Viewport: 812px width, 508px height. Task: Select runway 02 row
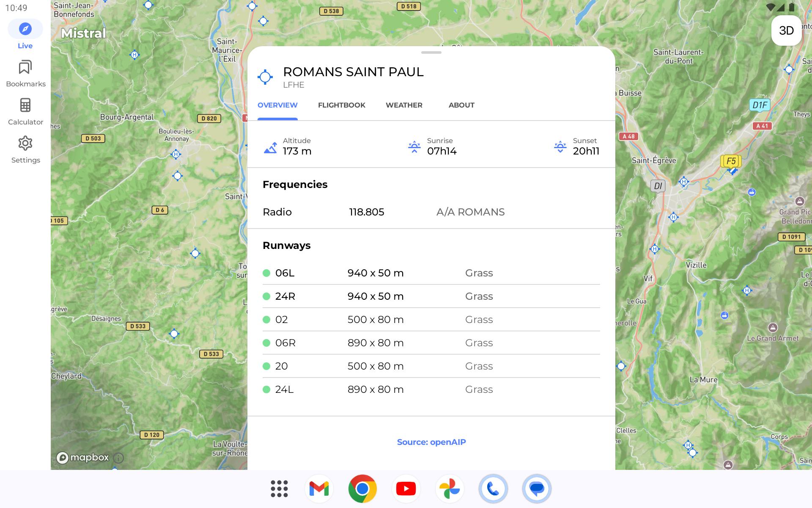pyautogui.click(x=431, y=320)
